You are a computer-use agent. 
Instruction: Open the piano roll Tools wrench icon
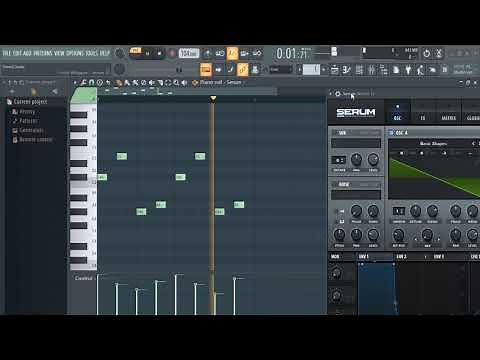point(83,82)
